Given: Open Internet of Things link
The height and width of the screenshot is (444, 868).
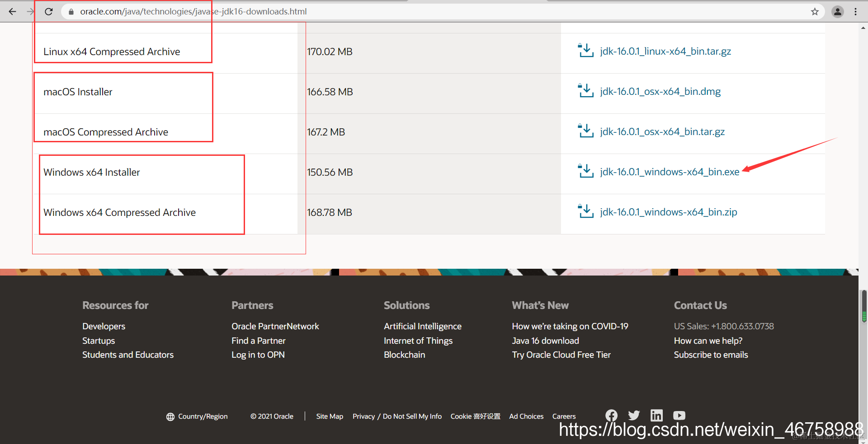Looking at the screenshot, I should point(418,341).
